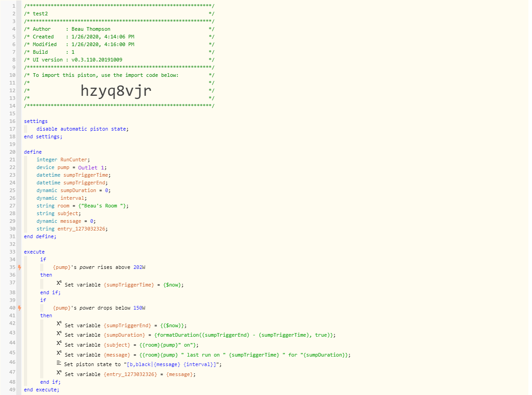The height and width of the screenshot is (395, 532).
Task: Open the pump power drops below 150W condition
Action: coord(99,308)
